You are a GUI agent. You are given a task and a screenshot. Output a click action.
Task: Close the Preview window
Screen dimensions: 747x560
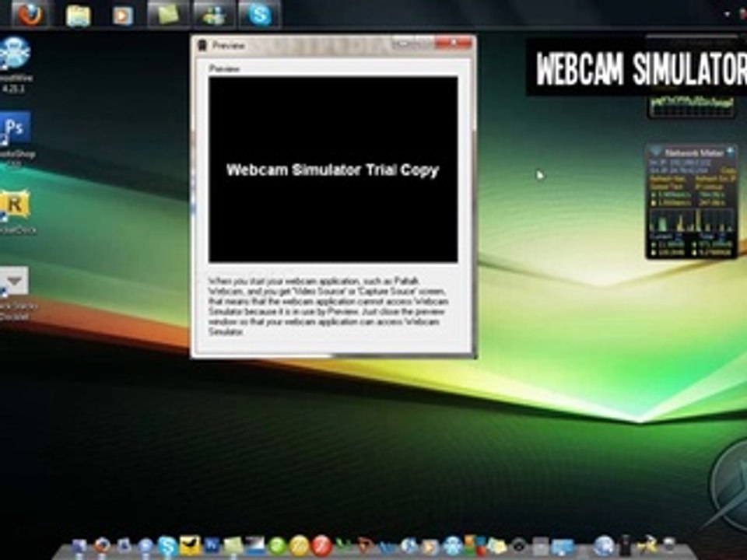tap(454, 44)
